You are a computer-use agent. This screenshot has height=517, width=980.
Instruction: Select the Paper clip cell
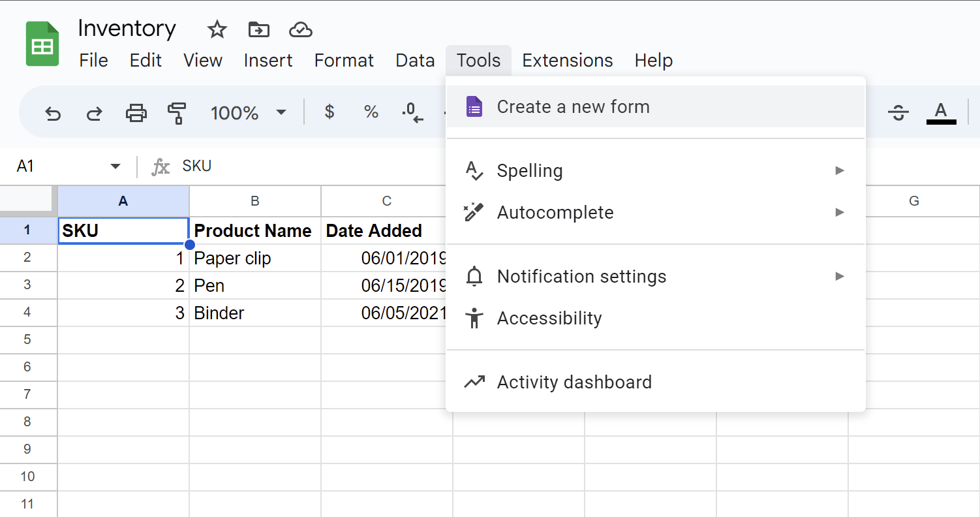(x=255, y=258)
